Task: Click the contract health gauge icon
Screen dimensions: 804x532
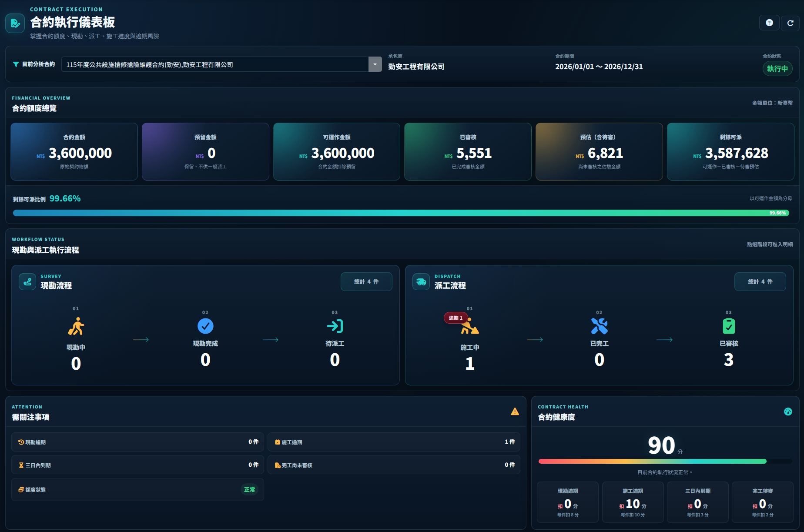Action: pos(788,412)
